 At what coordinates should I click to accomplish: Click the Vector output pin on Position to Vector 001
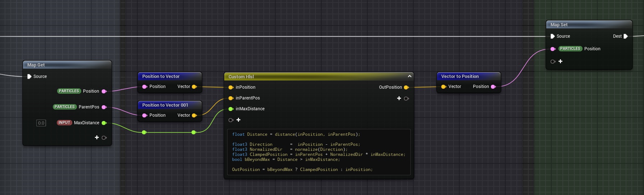pos(194,115)
